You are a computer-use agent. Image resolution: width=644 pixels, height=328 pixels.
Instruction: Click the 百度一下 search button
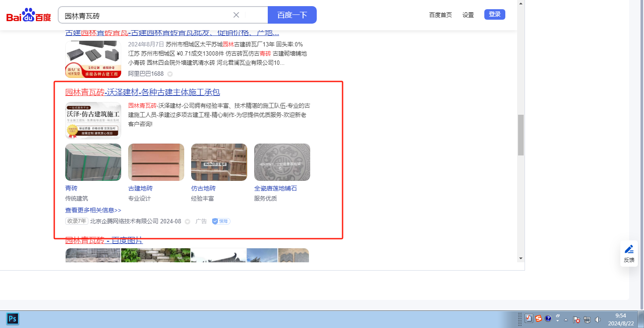pyautogui.click(x=292, y=15)
